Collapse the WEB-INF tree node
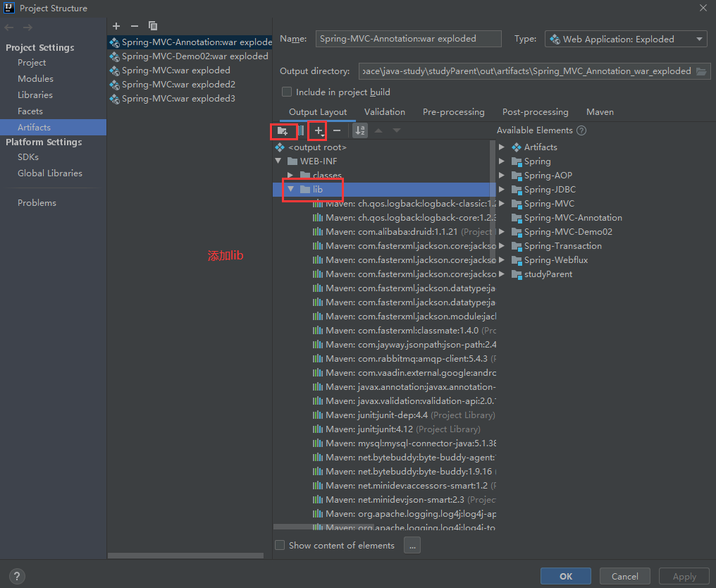716x588 pixels. pos(278,161)
